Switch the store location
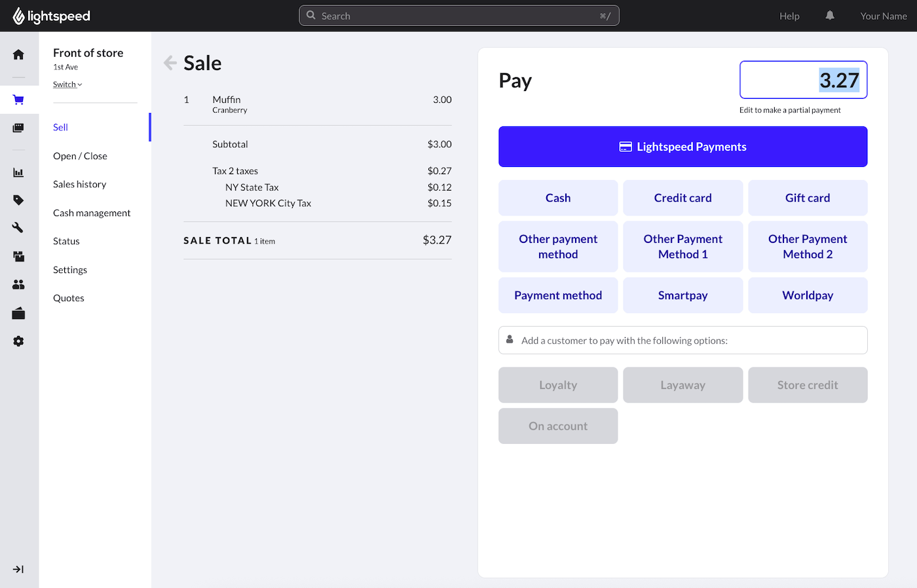Viewport: 917px width, 588px height. tap(67, 84)
